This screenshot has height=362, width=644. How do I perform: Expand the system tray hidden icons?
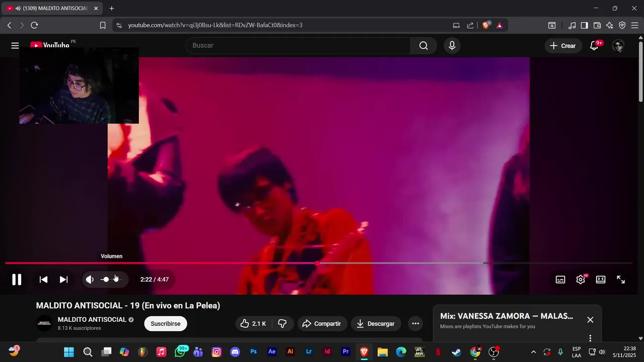pyautogui.click(x=533, y=352)
